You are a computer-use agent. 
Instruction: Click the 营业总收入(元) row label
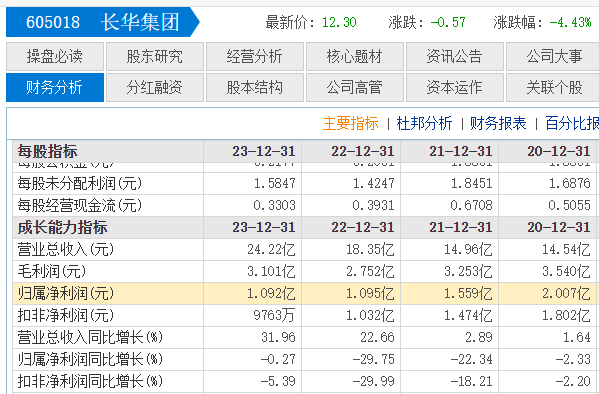pos(66,250)
